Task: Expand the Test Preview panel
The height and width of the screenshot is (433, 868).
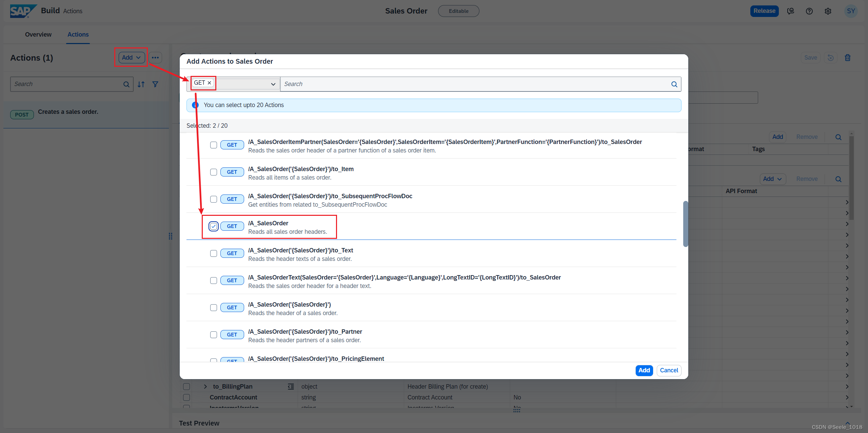Action: point(848,423)
